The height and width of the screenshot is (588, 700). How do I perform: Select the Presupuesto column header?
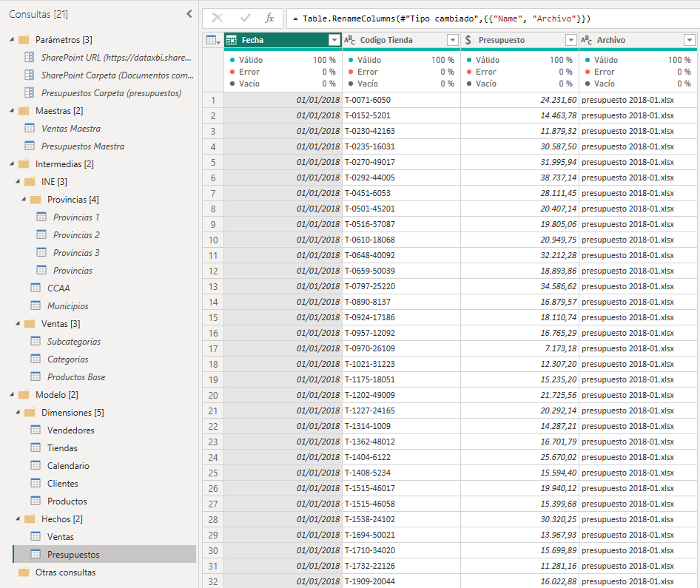(x=519, y=40)
